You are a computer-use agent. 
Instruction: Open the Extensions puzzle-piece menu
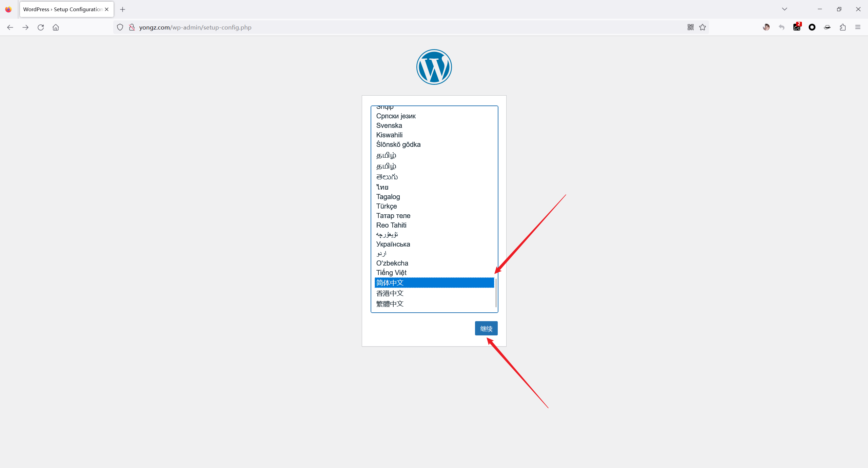click(x=843, y=27)
